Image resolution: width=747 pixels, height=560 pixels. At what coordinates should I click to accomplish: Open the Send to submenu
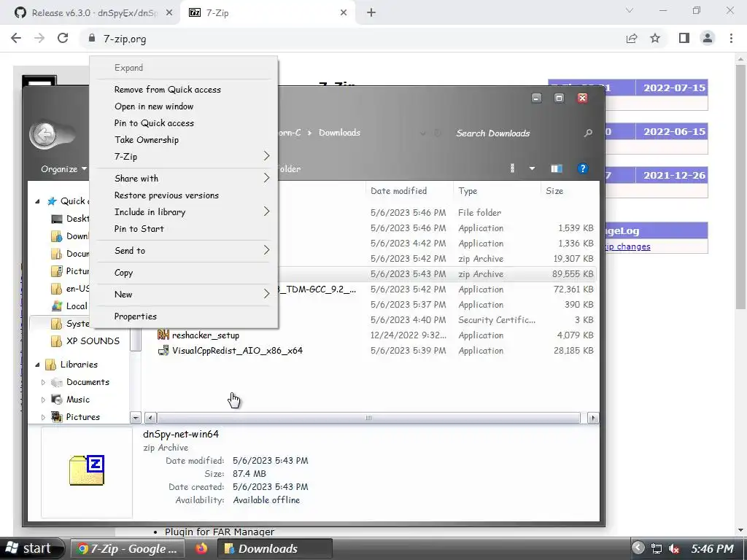coord(184,251)
